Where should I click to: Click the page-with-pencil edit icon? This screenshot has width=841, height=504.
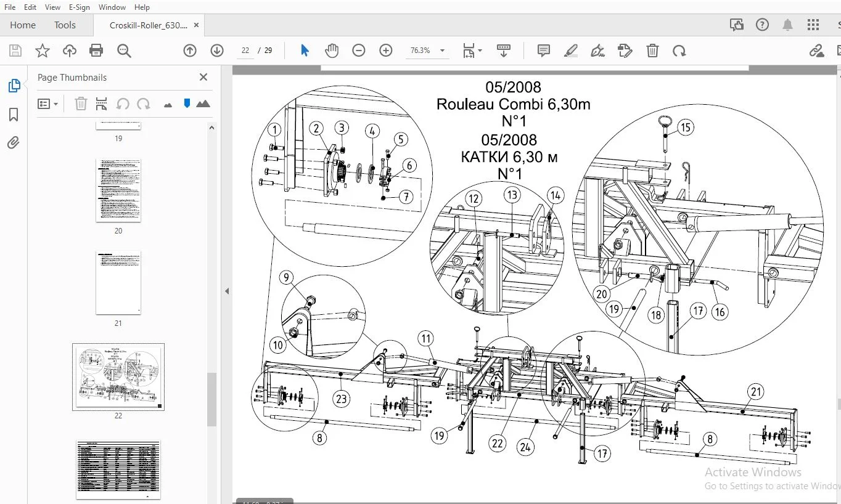tap(625, 51)
